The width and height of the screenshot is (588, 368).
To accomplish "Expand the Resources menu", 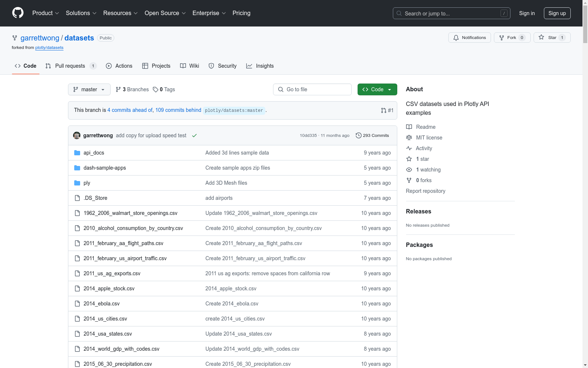I will [x=121, y=13].
